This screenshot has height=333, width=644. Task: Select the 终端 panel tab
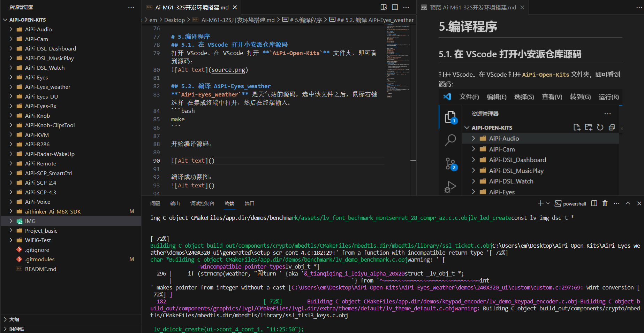click(229, 203)
